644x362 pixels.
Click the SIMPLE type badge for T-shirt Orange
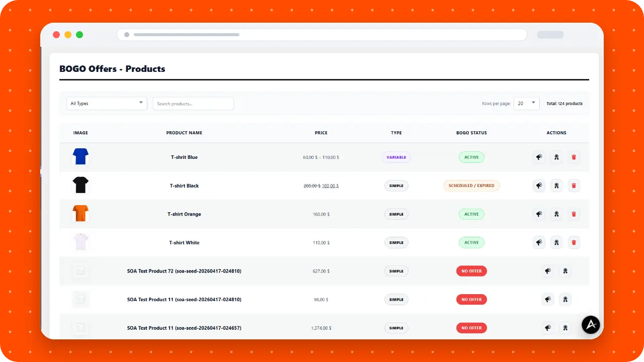pyautogui.click(x=396, y=214)
